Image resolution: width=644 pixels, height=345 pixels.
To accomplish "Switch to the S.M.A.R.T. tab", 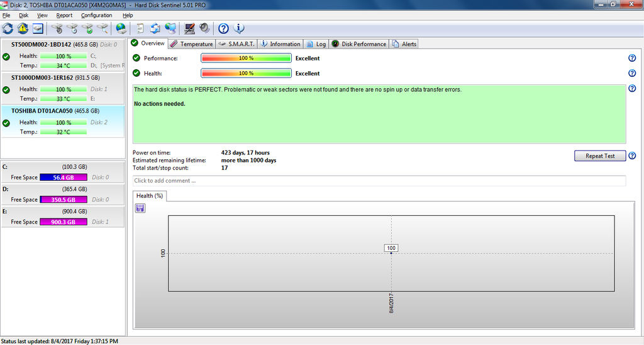I will 236,44.
